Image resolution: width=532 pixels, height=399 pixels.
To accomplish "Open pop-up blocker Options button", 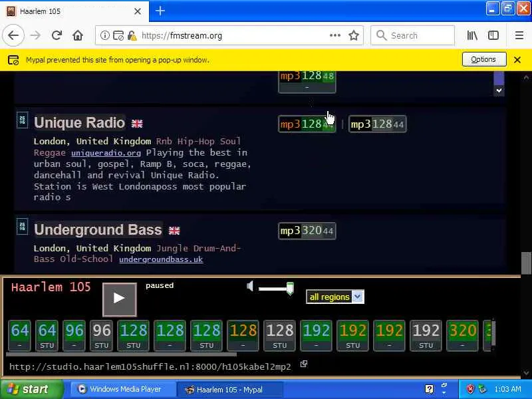I will [x=484, y=59].
